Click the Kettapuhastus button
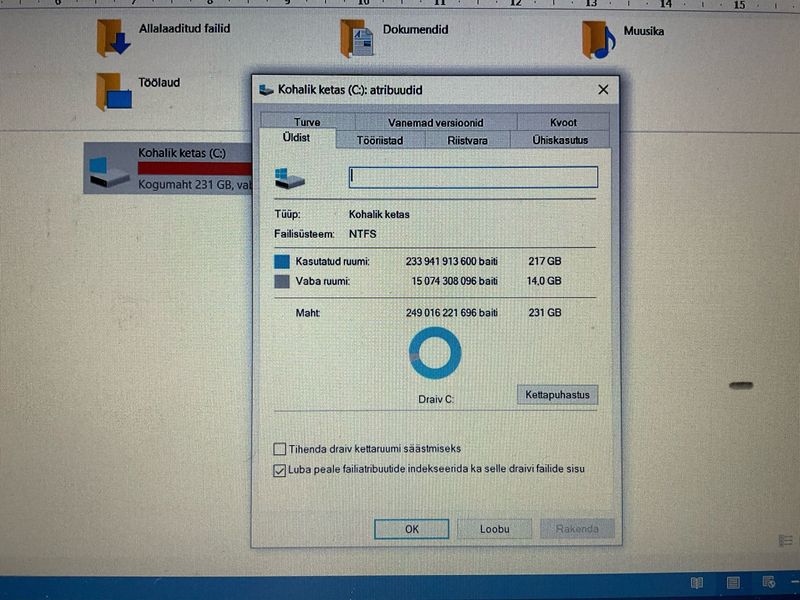Image resolution: width=800 pixels, height=600 pixels. coord(557,395)
